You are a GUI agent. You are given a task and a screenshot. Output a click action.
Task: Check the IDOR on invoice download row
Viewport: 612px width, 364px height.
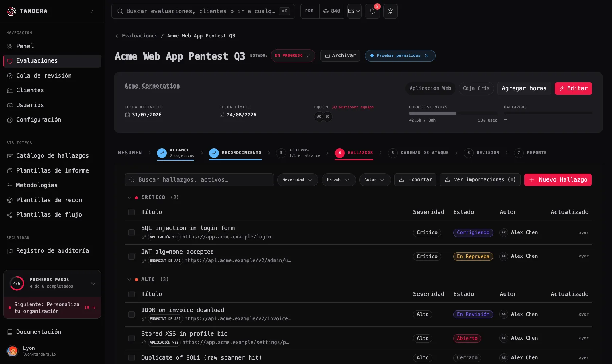click(132, 314)
